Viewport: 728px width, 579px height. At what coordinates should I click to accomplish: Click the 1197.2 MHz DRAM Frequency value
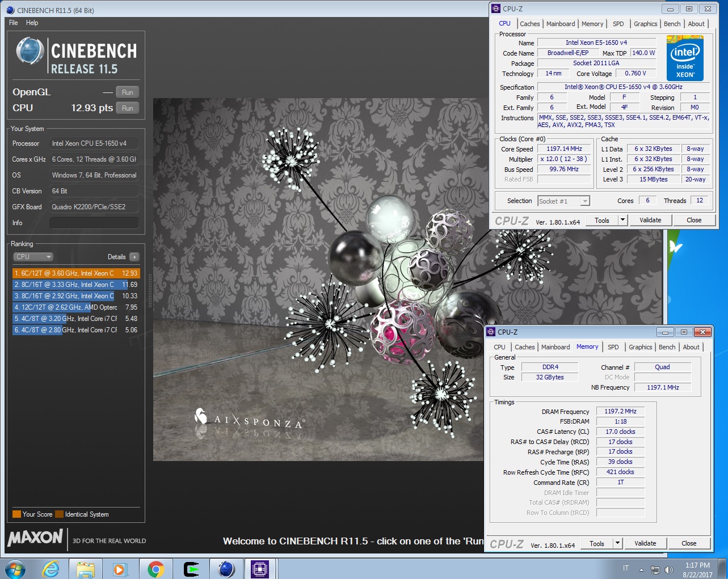620,411
